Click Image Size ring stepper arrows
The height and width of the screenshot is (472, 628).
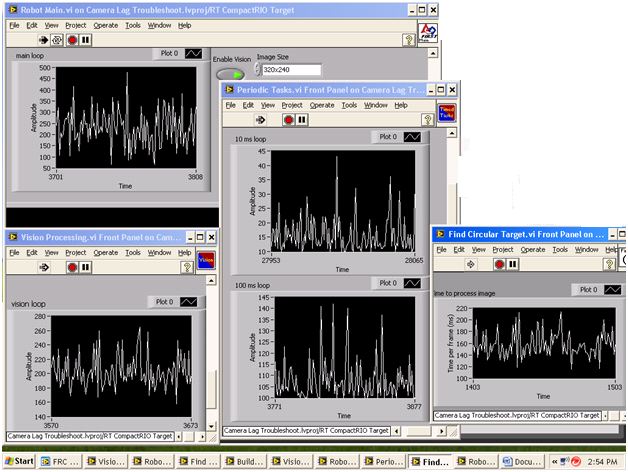pos(257,70)
